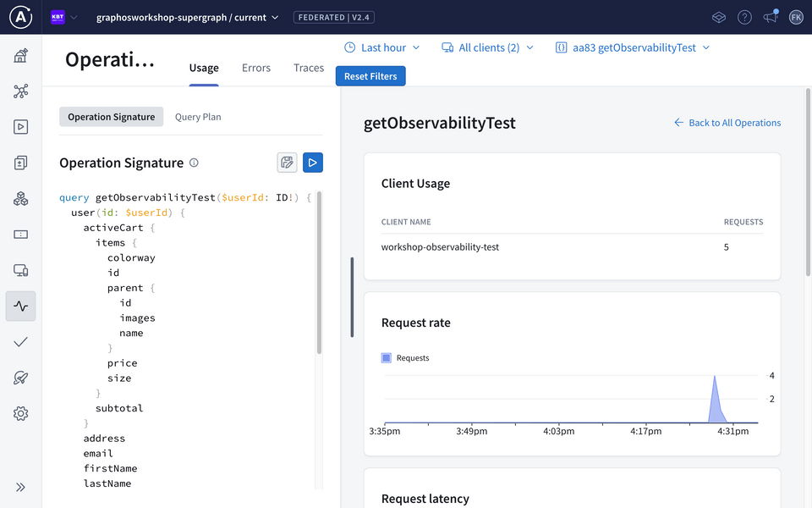Click the braces icon beside aa83 getObservabilityTest
Screen dimensions: 812x508
561,47
